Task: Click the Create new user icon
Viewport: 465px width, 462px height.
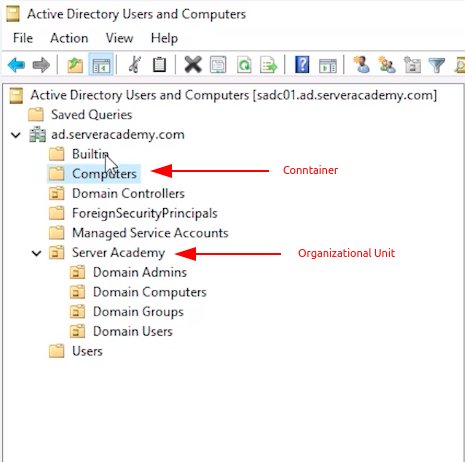Action: coord(361,65)
